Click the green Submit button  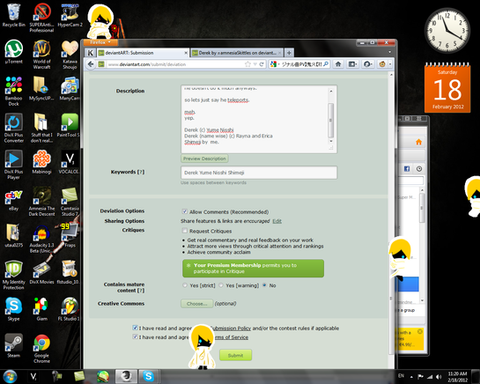point(235,355)
